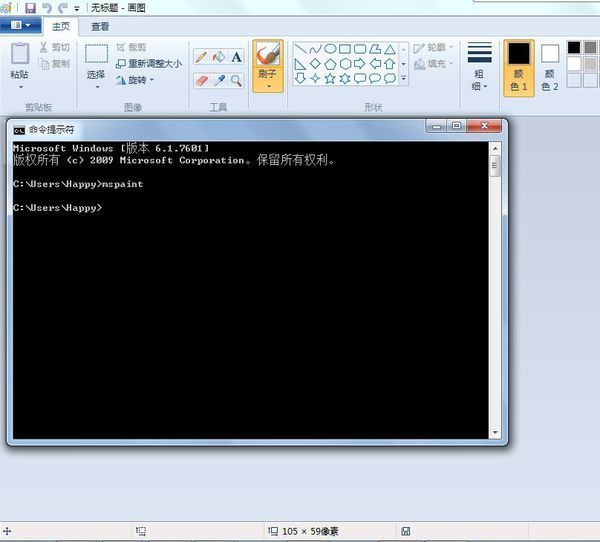Select the Magnifier tool
Screen dimensions: 600x542
[237, 80]
